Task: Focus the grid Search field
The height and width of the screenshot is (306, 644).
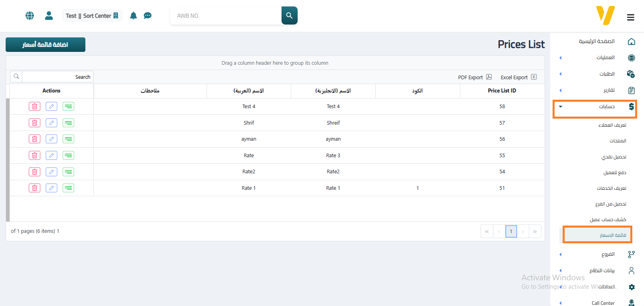Action: pos(58,77)
